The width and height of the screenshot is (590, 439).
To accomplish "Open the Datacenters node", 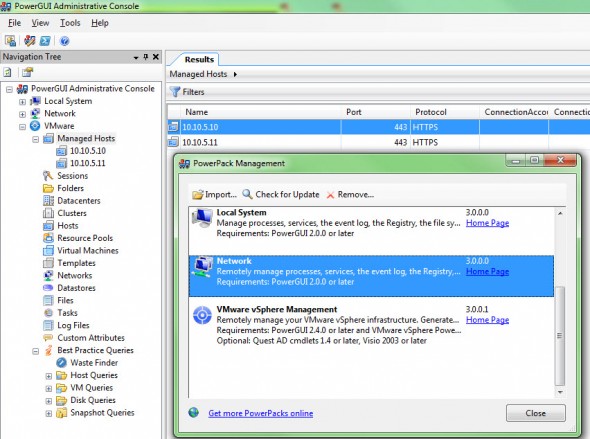I will click(79, 201).
